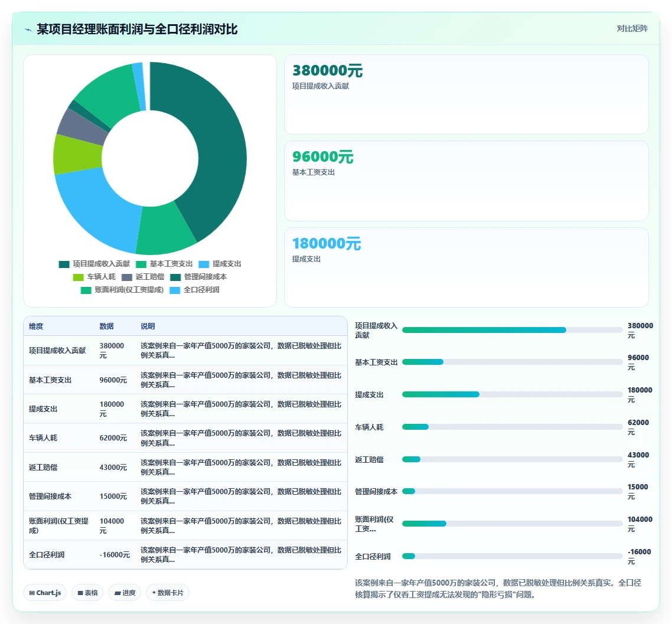Click 管理间接成本 progress bar
672x624 pixels.
click(x=512, y=491)
